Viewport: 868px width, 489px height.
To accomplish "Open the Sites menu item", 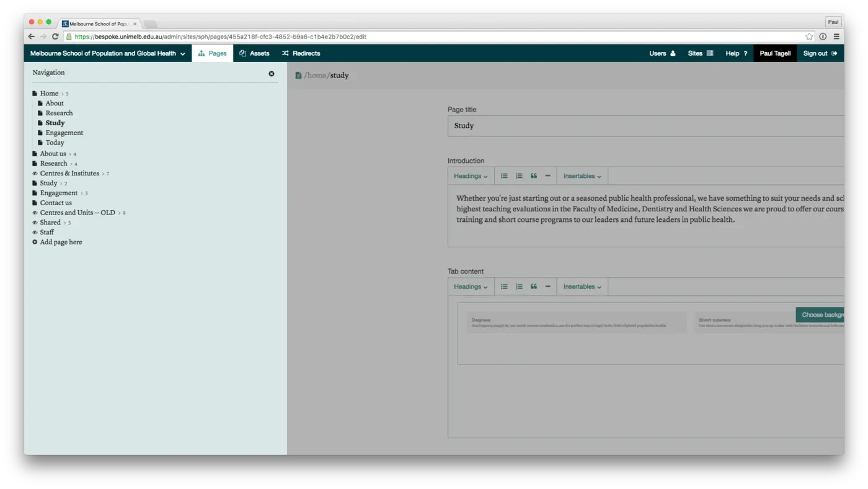I will coord(701,53).
